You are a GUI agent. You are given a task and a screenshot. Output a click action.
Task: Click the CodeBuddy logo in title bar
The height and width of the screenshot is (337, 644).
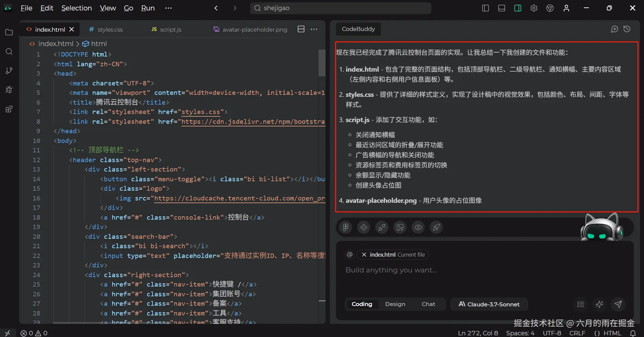point(8,8)
